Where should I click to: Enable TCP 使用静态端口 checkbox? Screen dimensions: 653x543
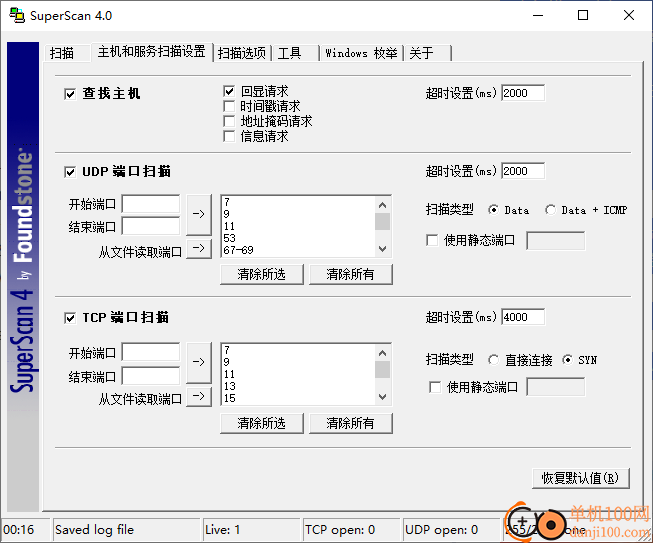[435, 387]
